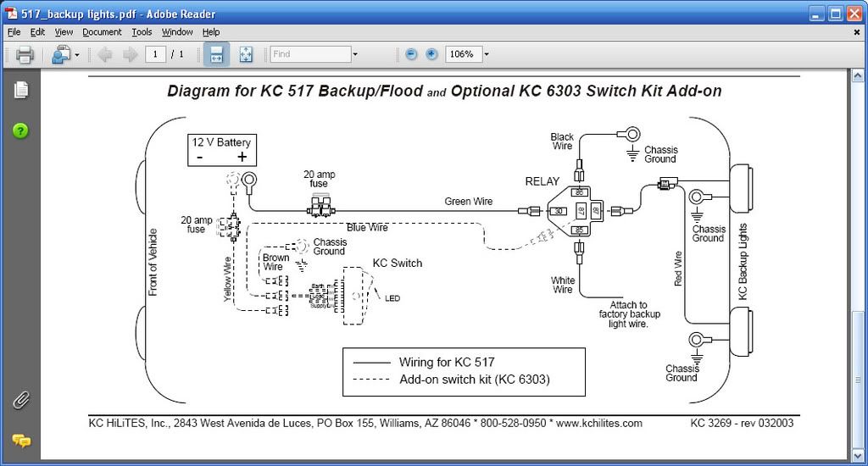The height and width of the screenshot is (466, 868).
Task: Click 'Add-on switch kit (KC 6303)' legend text
Action: click(x=475, y=380)
